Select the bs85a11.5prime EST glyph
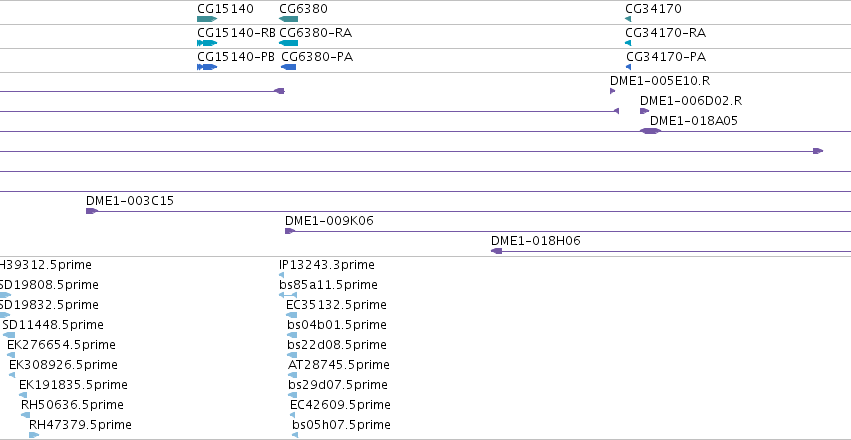851x440 pixels. point(288,295)
